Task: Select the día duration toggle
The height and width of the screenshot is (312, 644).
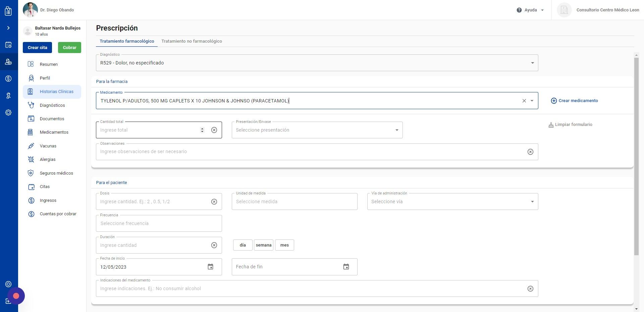Action: pos(242,245)
